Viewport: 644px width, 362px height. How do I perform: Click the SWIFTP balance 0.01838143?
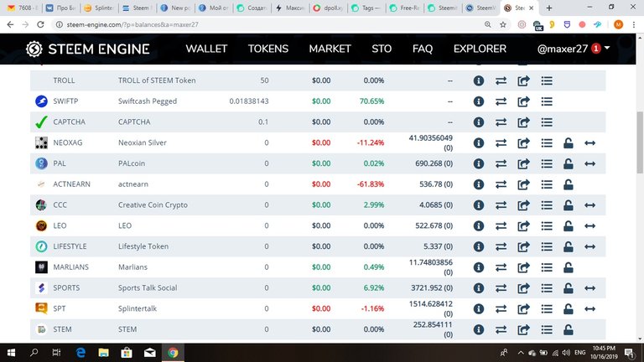tap(249, 101)
